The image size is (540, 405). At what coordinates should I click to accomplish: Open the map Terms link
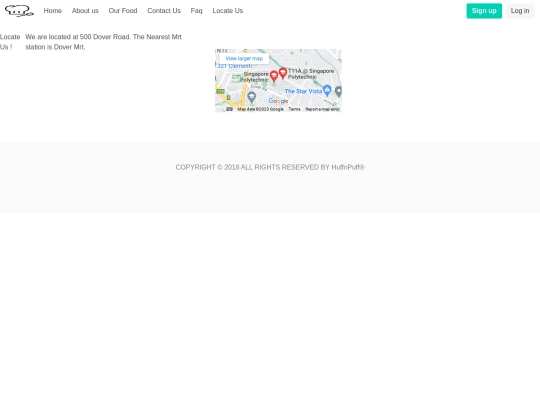(x=294, y=109)
